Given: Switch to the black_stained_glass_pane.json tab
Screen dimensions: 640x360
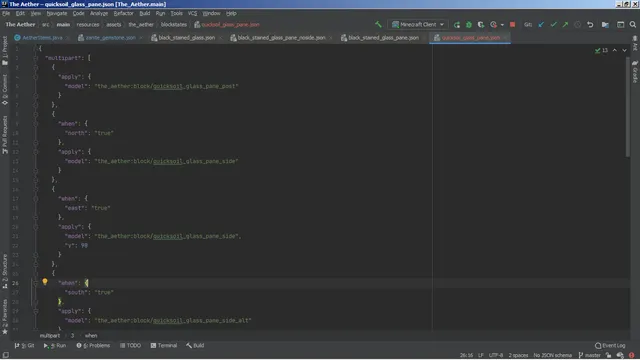Looking at the screenshot, I should click(x=383, y=38).
